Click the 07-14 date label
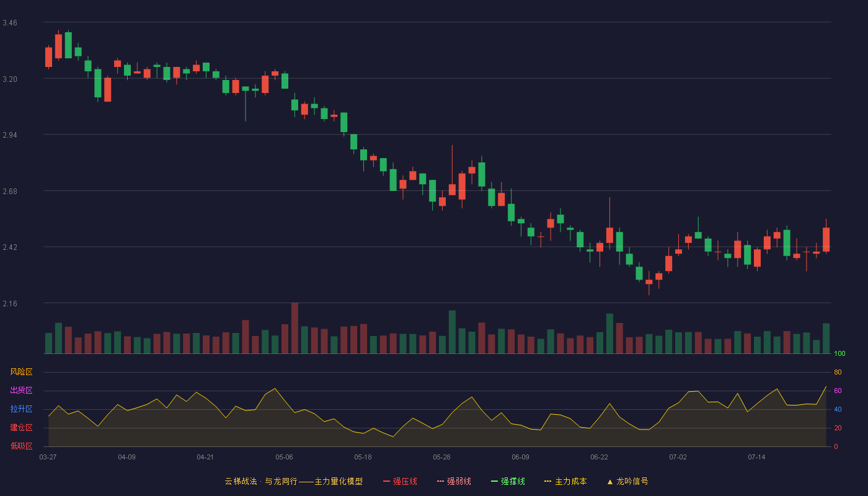 point(756,457)
